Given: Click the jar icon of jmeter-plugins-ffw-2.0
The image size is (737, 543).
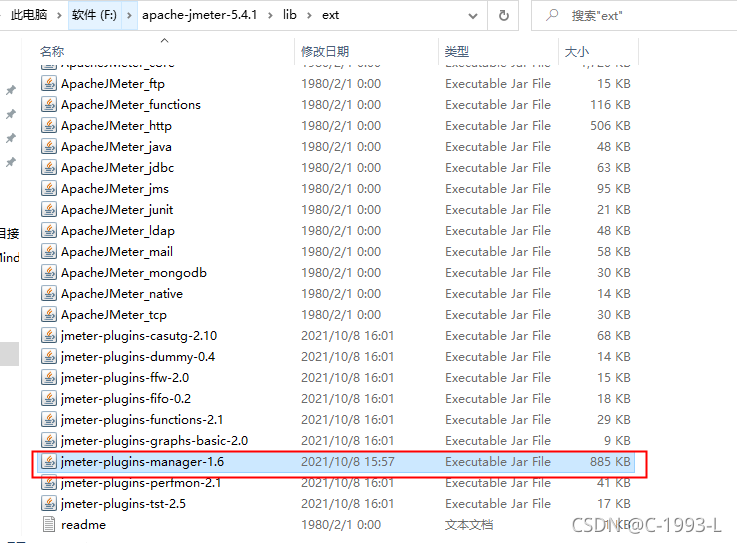Looking at the screenshot, I should (49, 378).
